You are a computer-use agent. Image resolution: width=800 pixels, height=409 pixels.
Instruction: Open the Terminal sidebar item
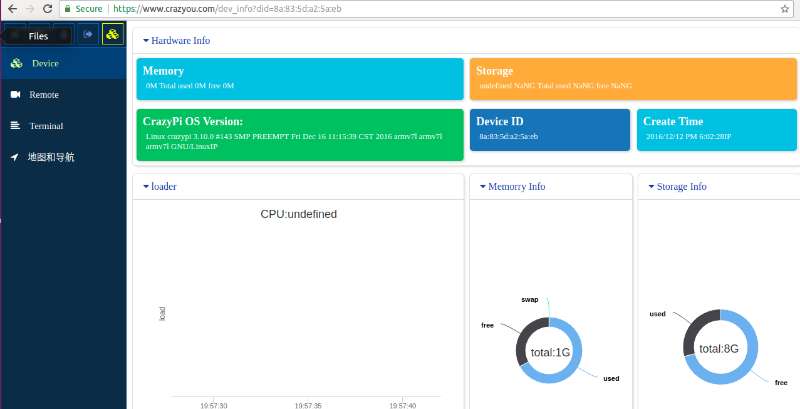tap(46, 126)
